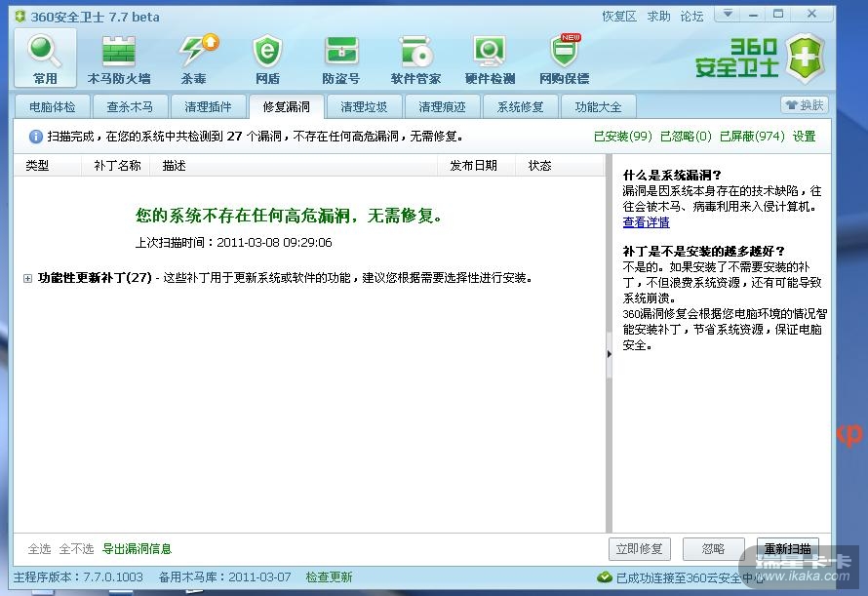Click the 重新扫描 button
The height and width of the screenshot is (596, 868).
788,549
